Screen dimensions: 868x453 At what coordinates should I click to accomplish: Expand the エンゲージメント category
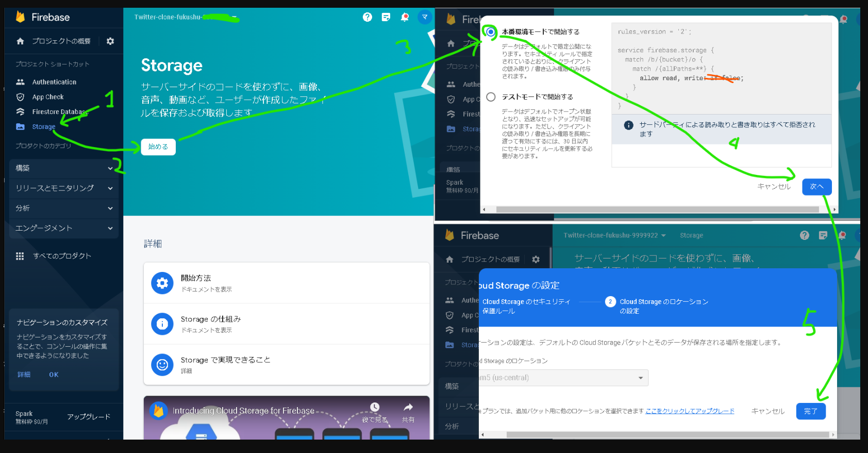(x=64, y=229)
